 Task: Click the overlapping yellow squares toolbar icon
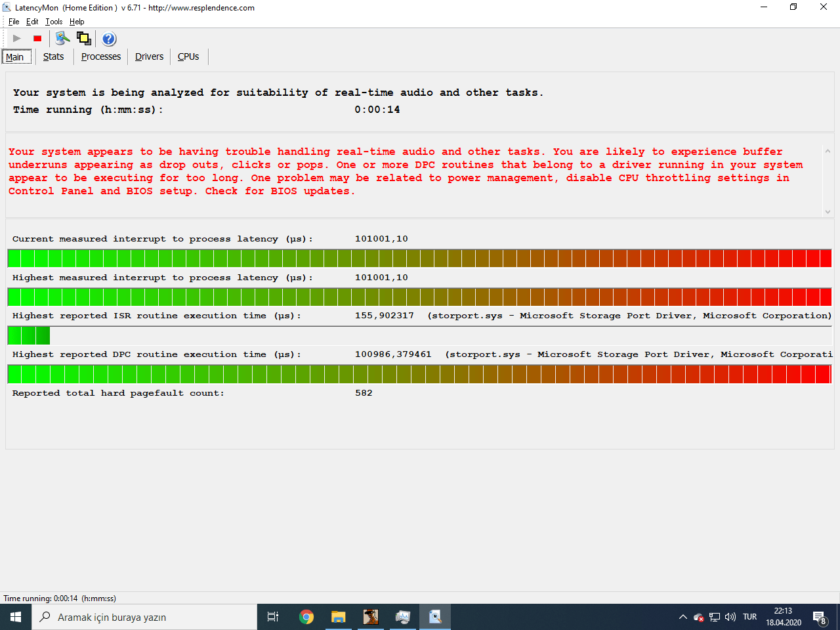(84, 39)
